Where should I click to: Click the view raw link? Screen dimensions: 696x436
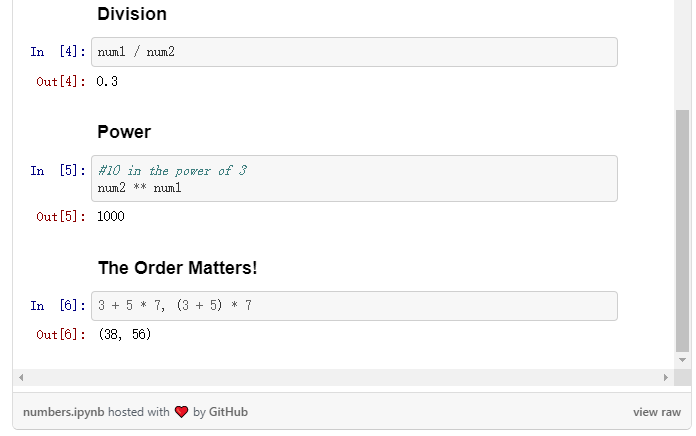pyautogui.click(x=656, y=412)
